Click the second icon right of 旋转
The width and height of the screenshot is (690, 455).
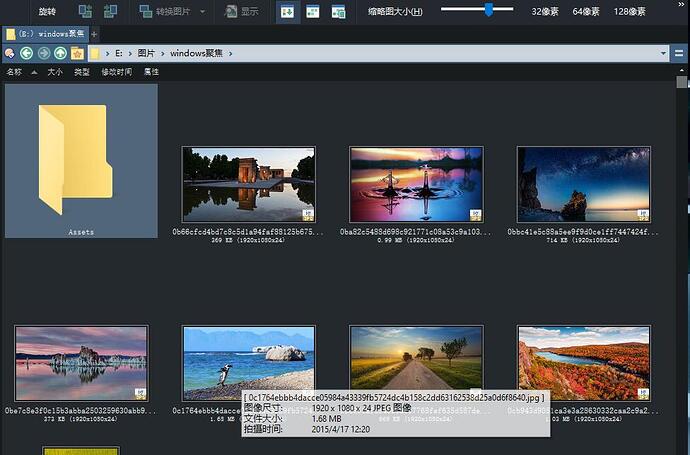pyautogui.click(x=111, y=12)
